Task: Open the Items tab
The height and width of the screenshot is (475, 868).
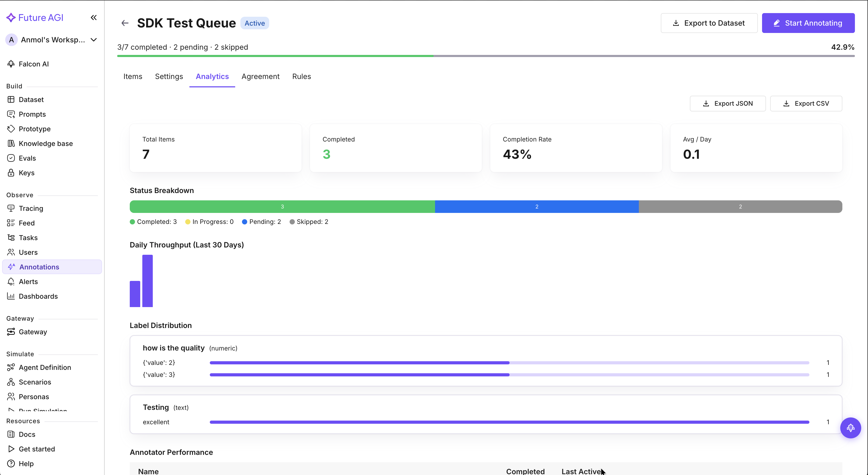Action: point(132,76)
